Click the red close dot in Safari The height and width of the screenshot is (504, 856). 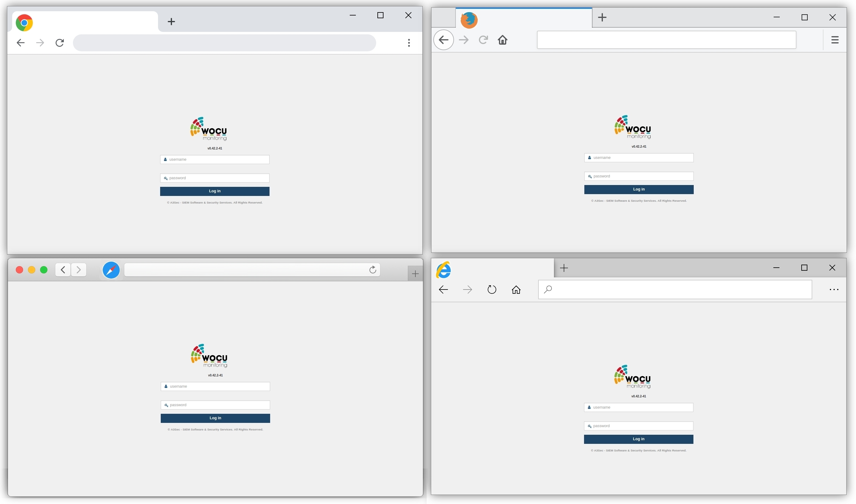19,270
